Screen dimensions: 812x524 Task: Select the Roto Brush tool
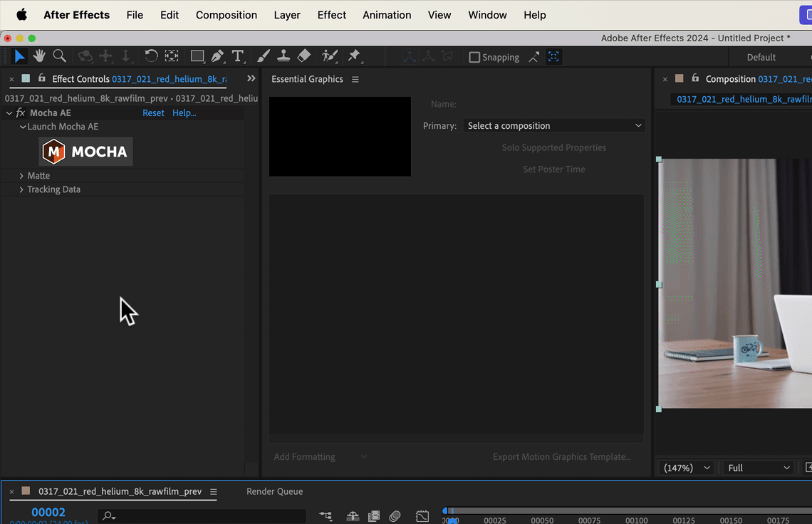coord(329,56)
